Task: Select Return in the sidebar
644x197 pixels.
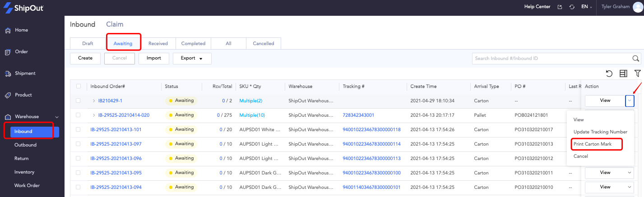Action: (21, 159)
